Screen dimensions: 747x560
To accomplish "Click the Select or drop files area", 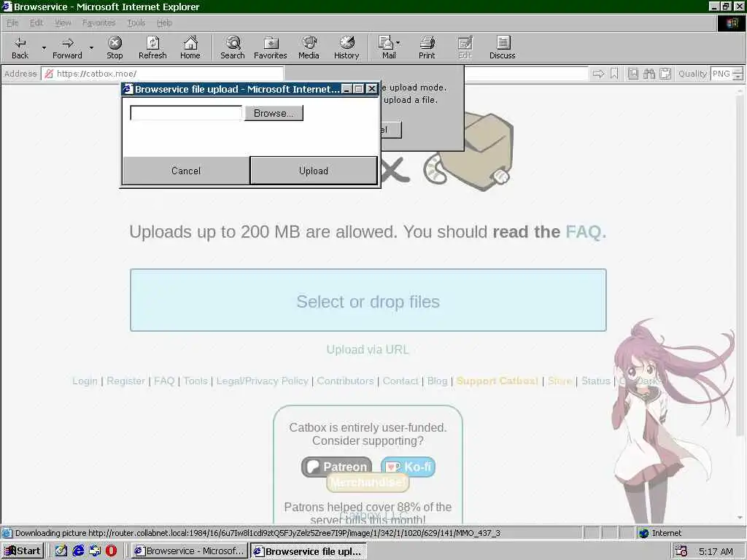I will 368,300.
